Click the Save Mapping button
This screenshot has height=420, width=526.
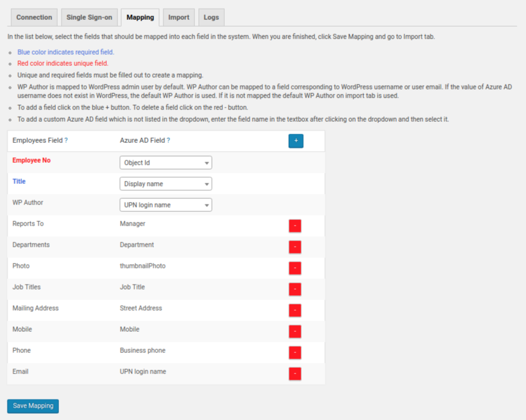pyautogui.click(x=33, y=406)
